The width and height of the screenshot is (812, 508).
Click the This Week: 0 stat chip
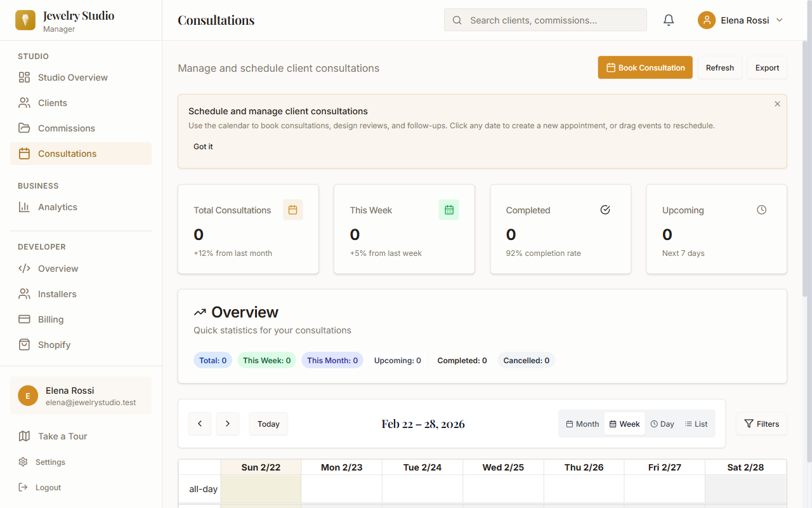266,360
